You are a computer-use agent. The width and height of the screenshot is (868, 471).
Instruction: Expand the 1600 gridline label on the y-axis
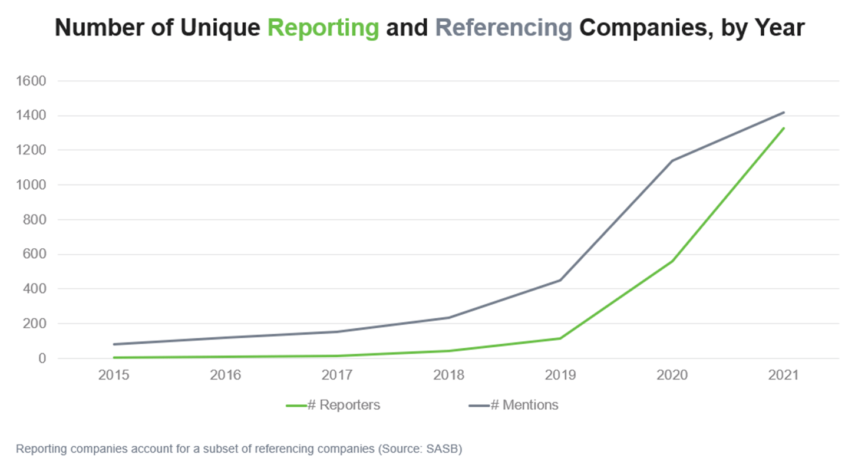click(34, 81)
